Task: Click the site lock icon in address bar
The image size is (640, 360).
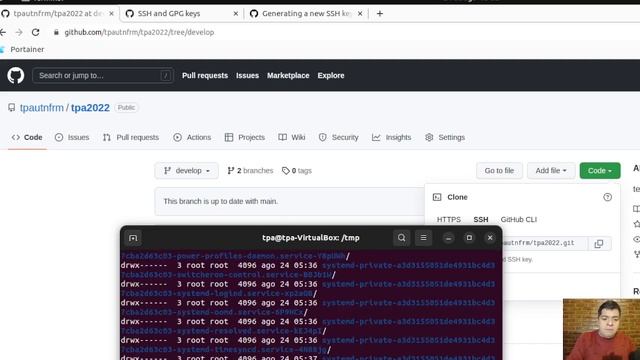Action: coord(56,32)
